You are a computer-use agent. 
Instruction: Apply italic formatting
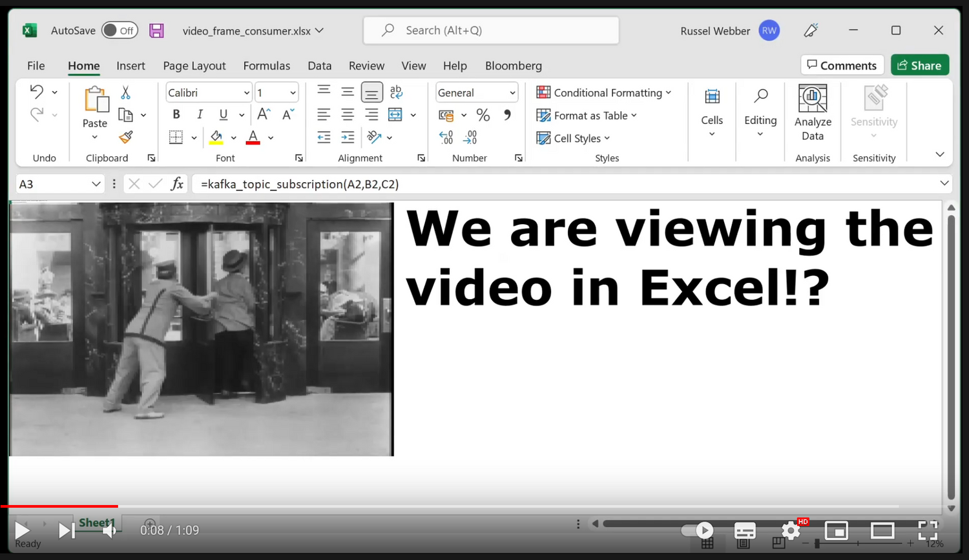point(200,114)
